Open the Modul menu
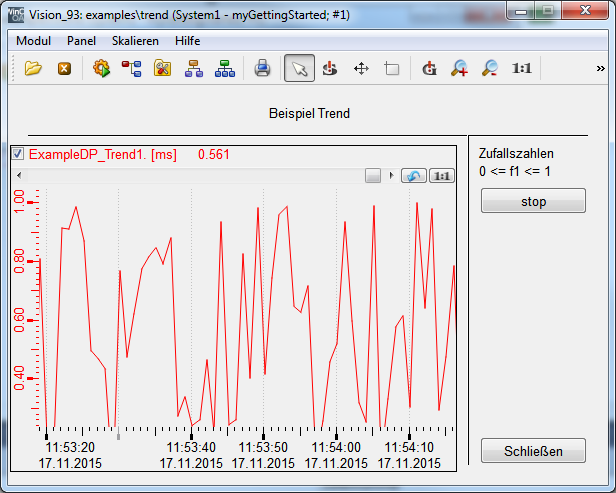Viewport: 616px width, 493px height. point(34,41)
